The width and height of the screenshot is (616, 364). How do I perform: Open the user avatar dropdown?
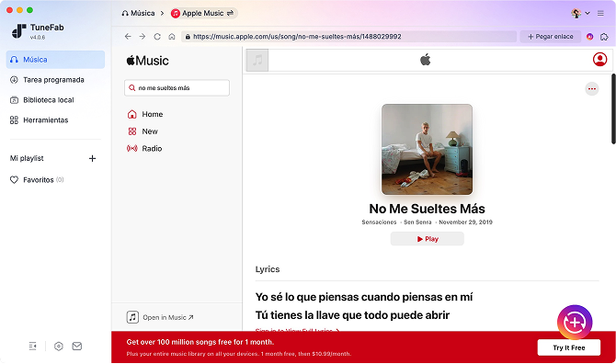(580, 13)
